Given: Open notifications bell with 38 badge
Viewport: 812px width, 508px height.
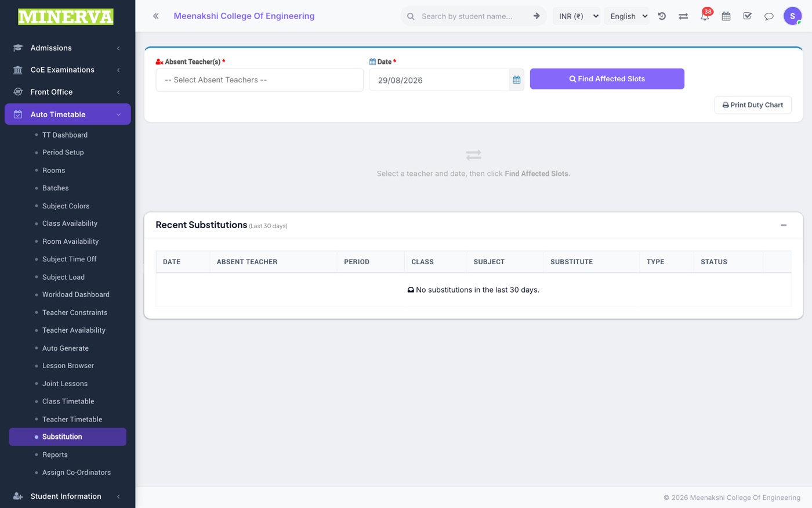Looking at the screenshot, I should [705, 16].
